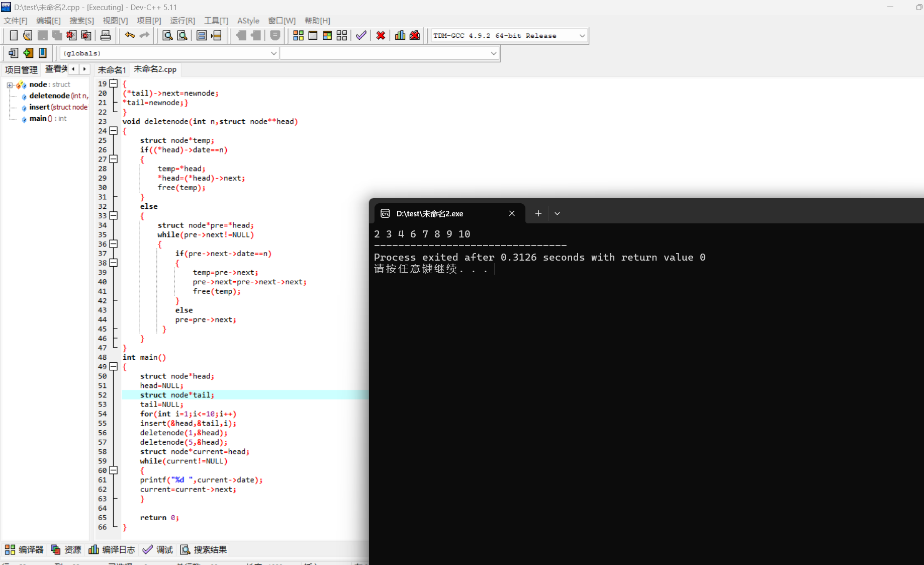The image size is (924, 565).
Task: Open the 文件[F] menu
Action: coord(16,21)
